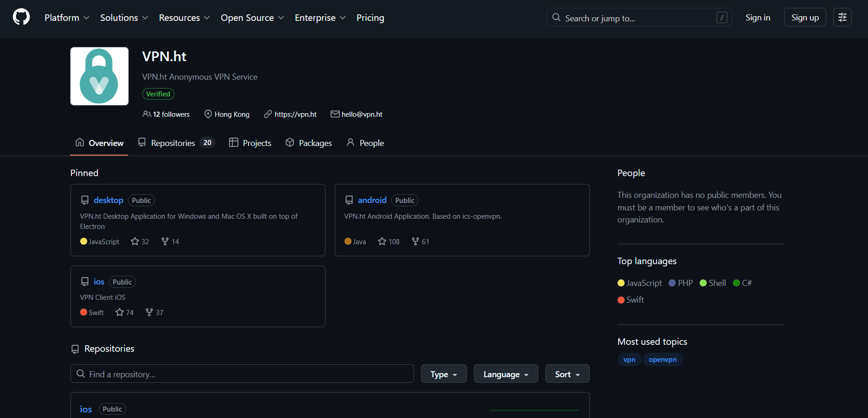Expand the Enterprise menu
The width and height of the screenshot is (868, 418).
[x=320, y=18]
